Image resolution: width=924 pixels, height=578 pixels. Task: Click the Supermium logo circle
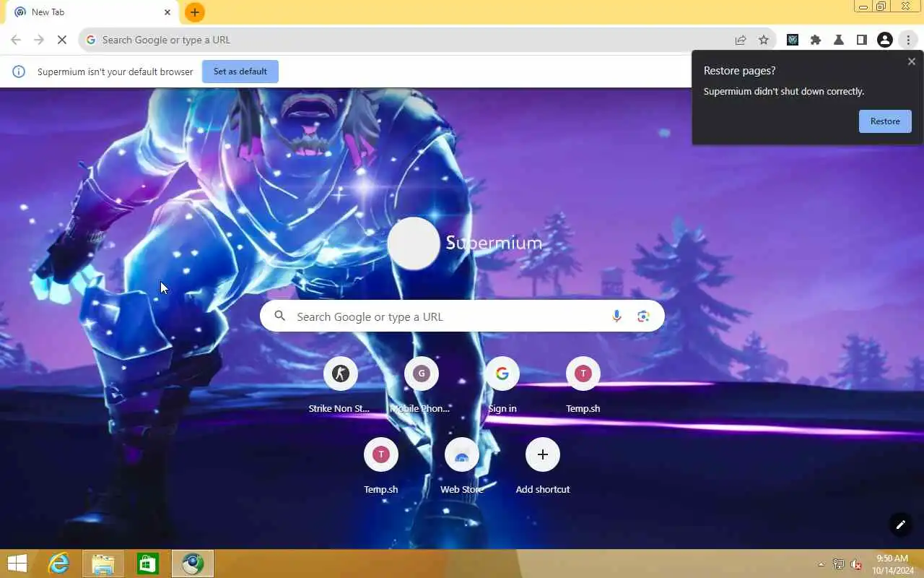[x=414, y=243]
